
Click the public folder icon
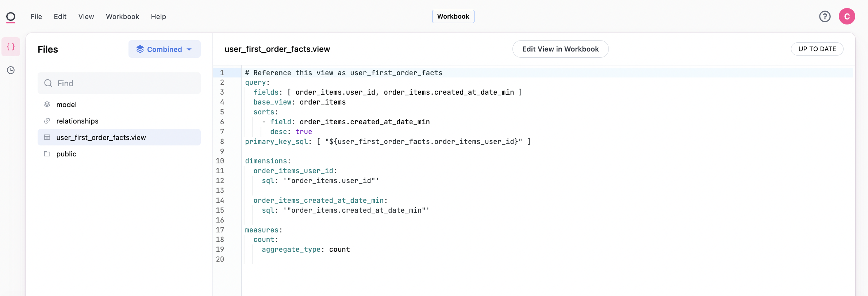pyautogui.click(x=47, y=154)
